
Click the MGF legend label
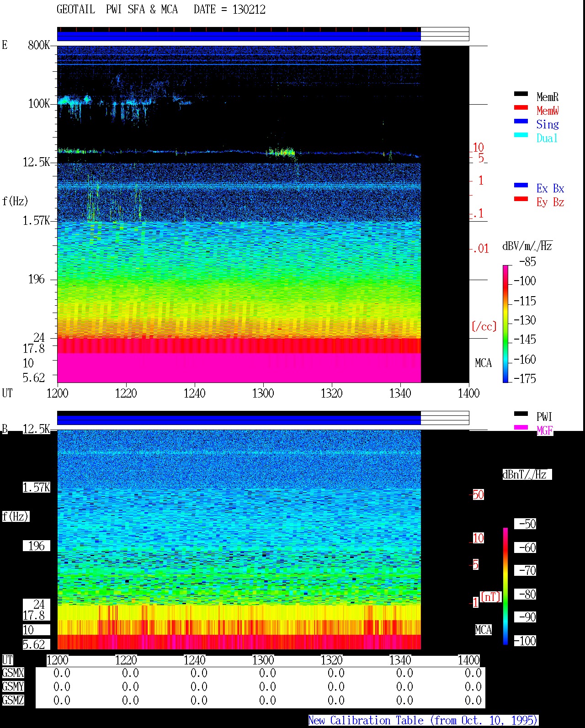coord(545,430)
